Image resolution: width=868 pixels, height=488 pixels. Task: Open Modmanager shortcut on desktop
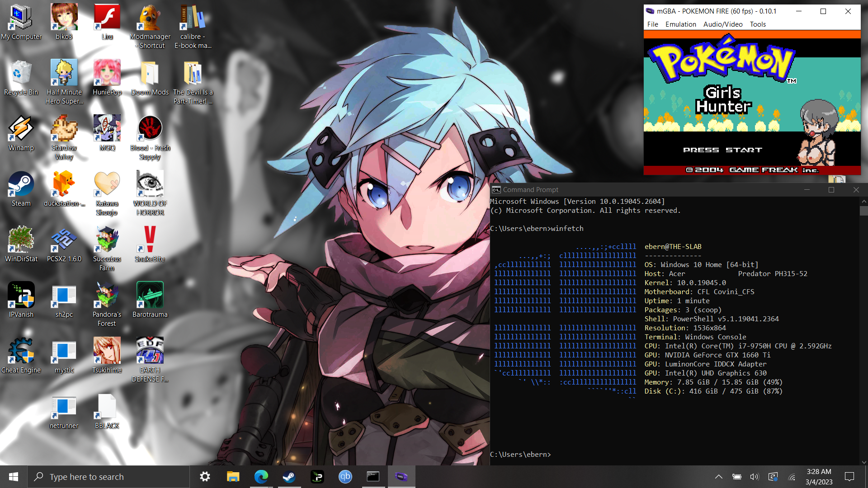tap(150, 26)
